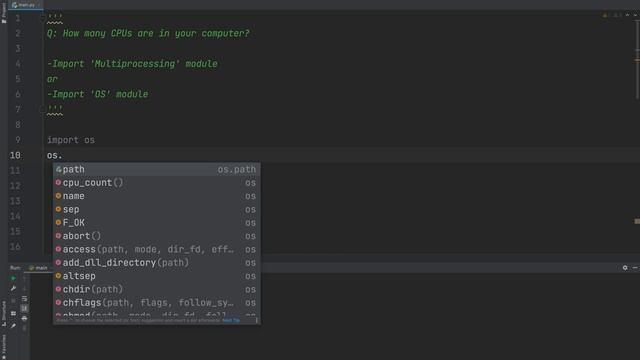Viewport: 640px width, 360px height.
Task: Select abort() in the completion list
Action: (157, 236)
